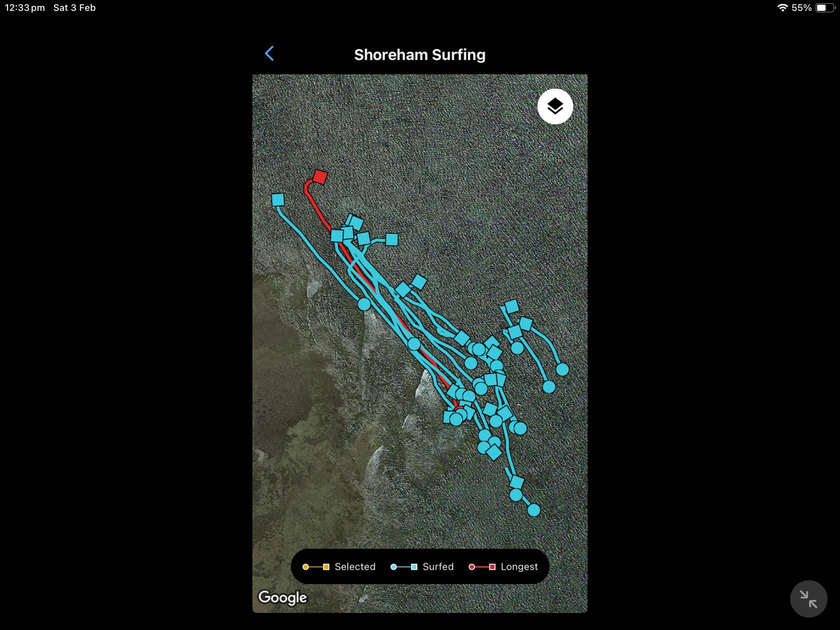Screen dimensions: 840x630
Task: Tap the bottommost cyan circle marker
Action: [x=534, y=510]
